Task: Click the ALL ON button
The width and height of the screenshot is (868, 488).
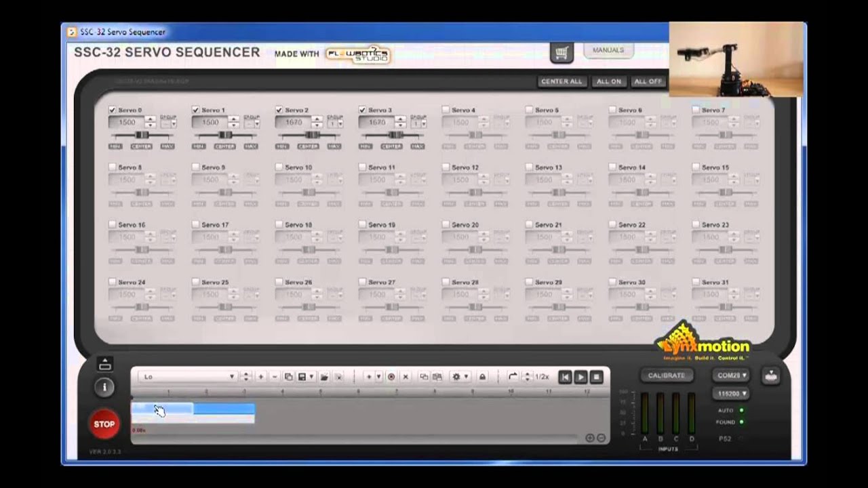Action: (x=608, y=81)
